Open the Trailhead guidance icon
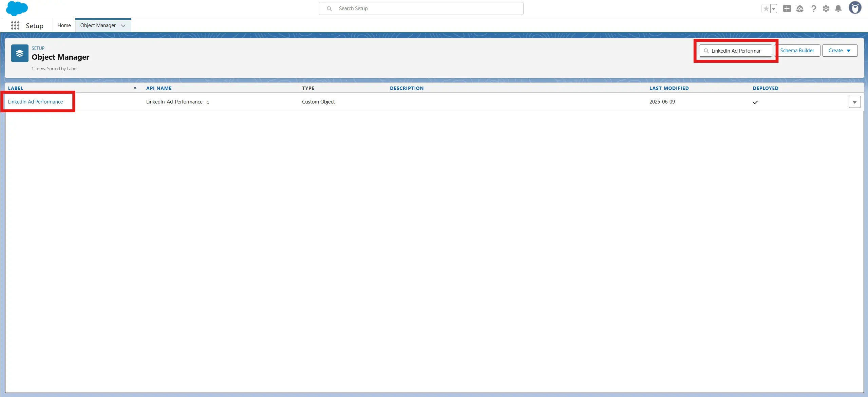Viewport: 868px width, 397px height. (800, 9)
